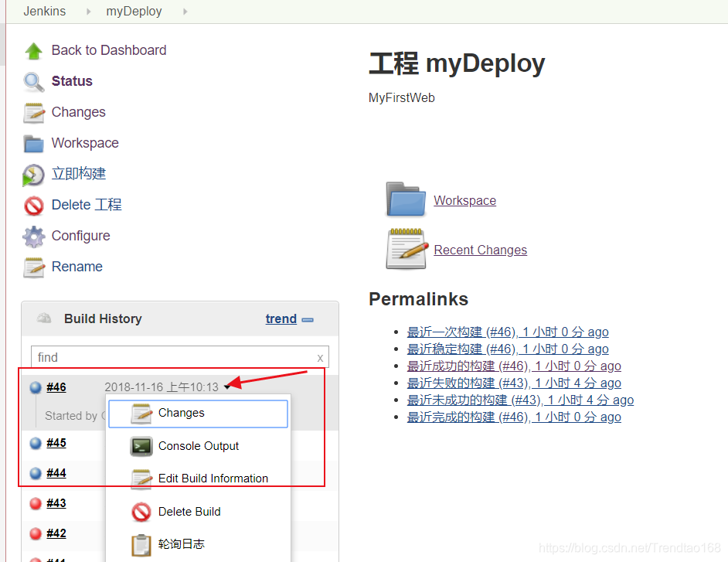Viewport: 728px width, 562px height.
Task: Click the Changes icon in the popup menu
Action: click(141, 414)
